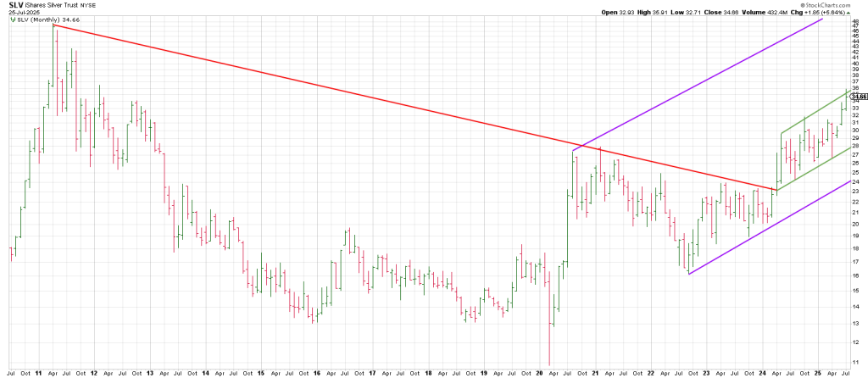The width and height of the screenshot is (868, 378).
Task: Click the bar-chart icon beside the SLV (Monthly) legend
Action: click(13, 18)
